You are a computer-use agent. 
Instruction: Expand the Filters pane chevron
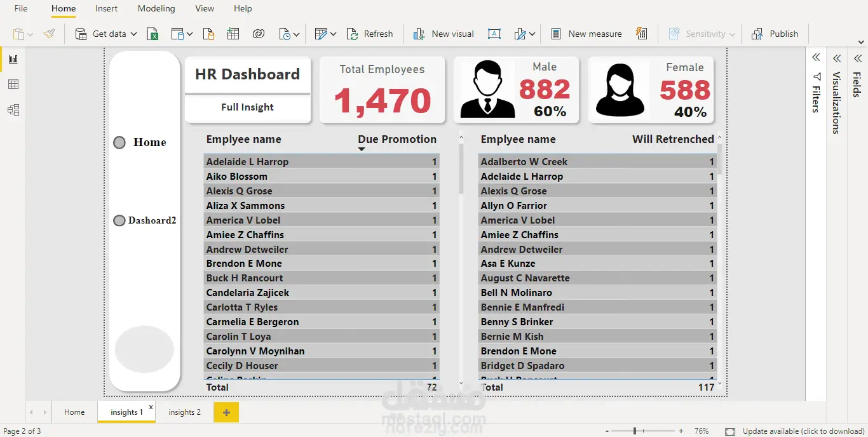tap(817, 58)
